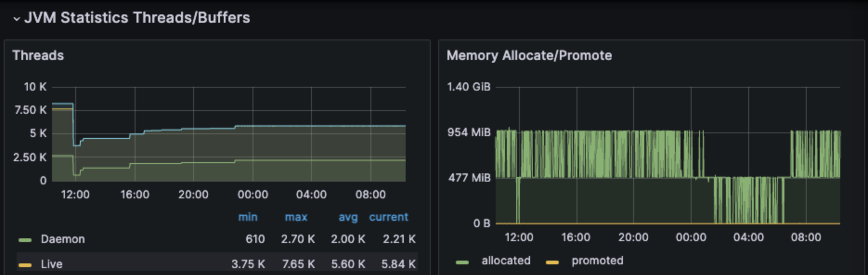This screenshot has height=275, width=868.
Task: Toggle the Live series in Threads legend
Action: pyautogui.click(x=52, y=264)
